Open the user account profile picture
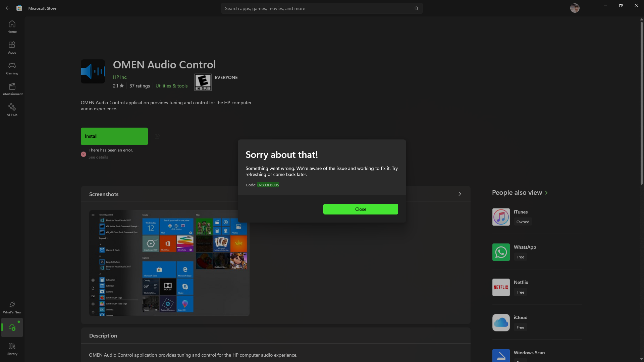Viewport: 644px width, 362px height. pos(575,8)
